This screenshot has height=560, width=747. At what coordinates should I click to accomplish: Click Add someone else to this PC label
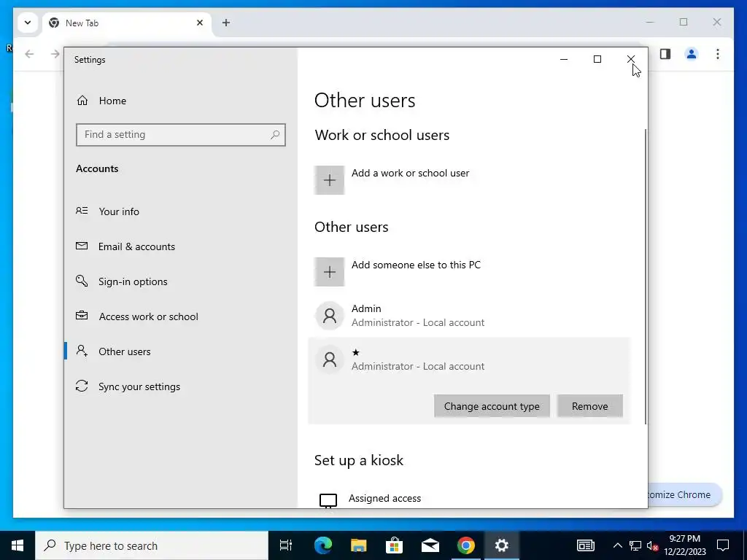coord(416,265)
